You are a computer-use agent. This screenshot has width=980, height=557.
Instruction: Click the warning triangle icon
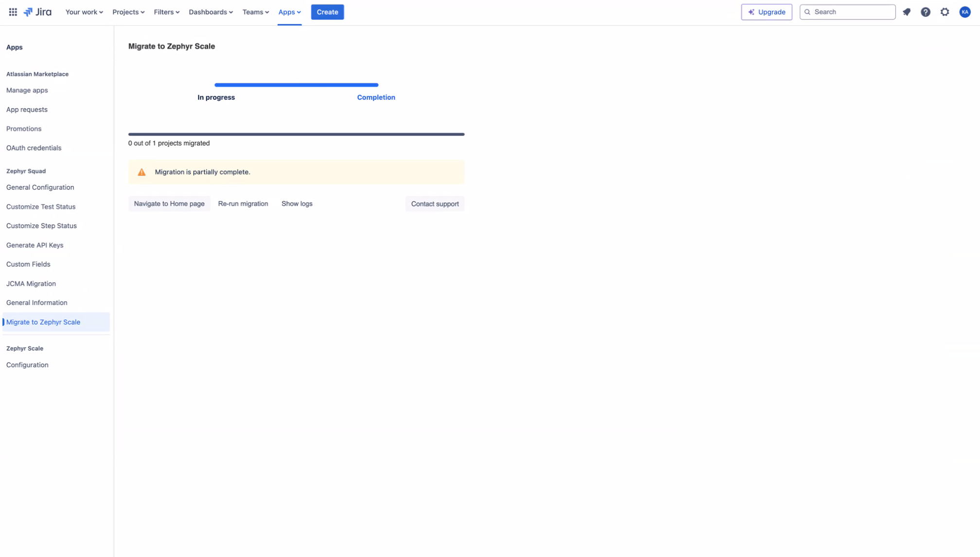pos(141,172)
